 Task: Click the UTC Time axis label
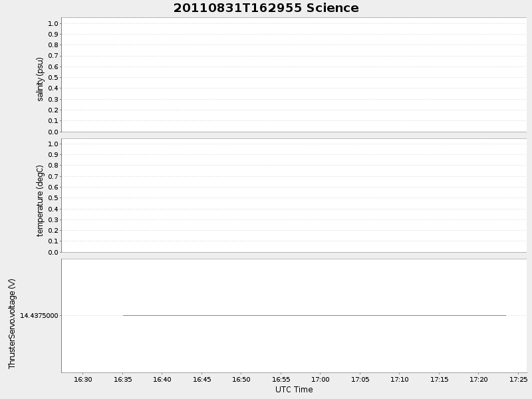click(x=294, y=390)
